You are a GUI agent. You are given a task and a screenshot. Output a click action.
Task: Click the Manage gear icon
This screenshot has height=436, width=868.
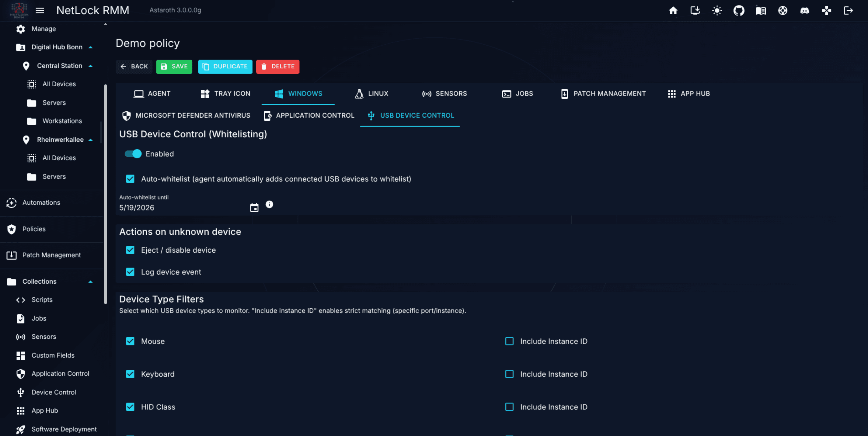21,29
